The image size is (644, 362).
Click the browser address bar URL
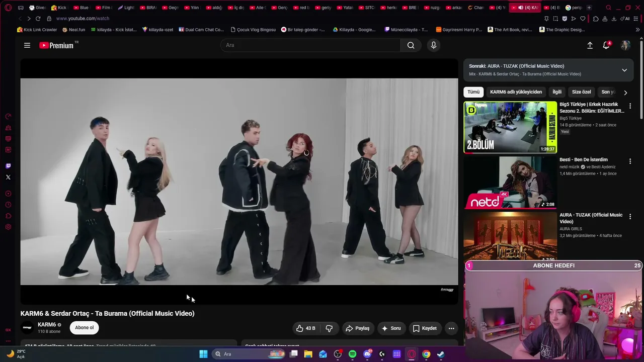click(83, 19)
